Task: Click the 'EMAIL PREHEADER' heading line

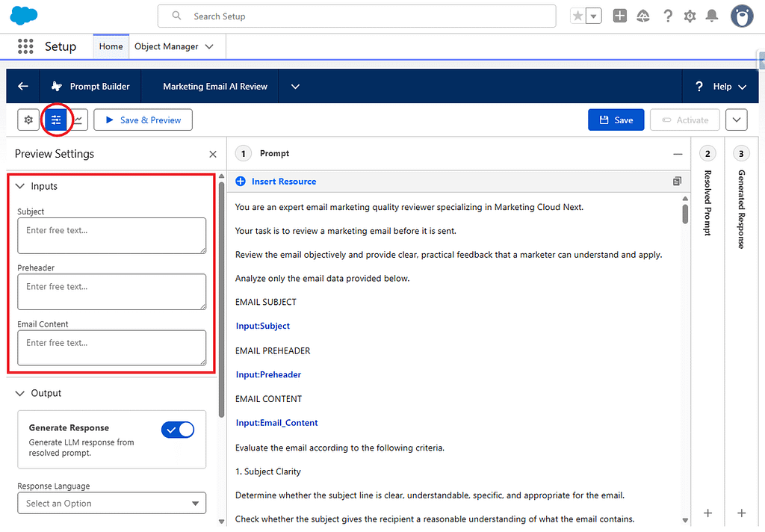Action: pos(273,351)
